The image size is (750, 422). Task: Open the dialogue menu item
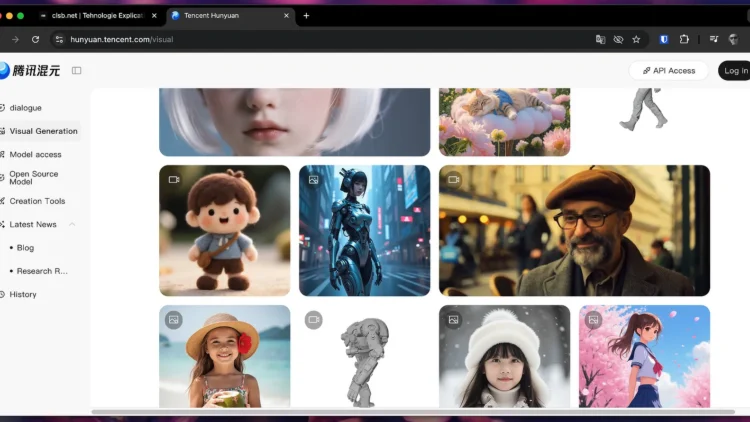(26, 107)
